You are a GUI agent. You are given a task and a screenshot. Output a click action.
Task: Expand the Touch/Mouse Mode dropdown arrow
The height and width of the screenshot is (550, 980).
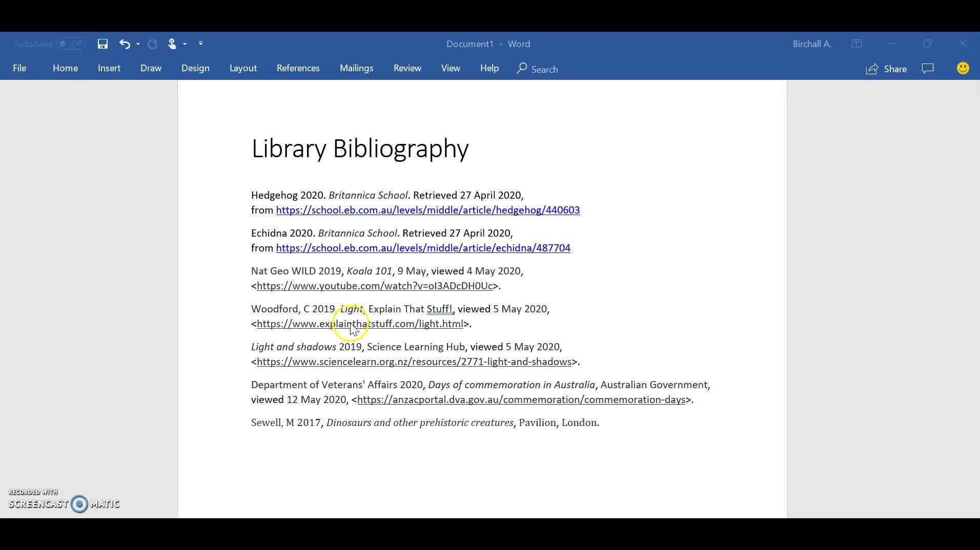[x=185, y=44]
